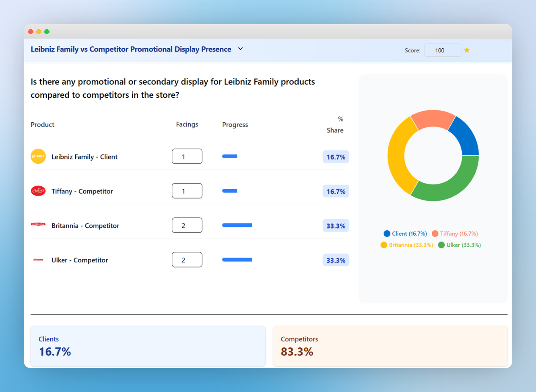The image size is (536, 392).
Task: Edit the Leibniz Family facings field
Action: coord(187,157)
